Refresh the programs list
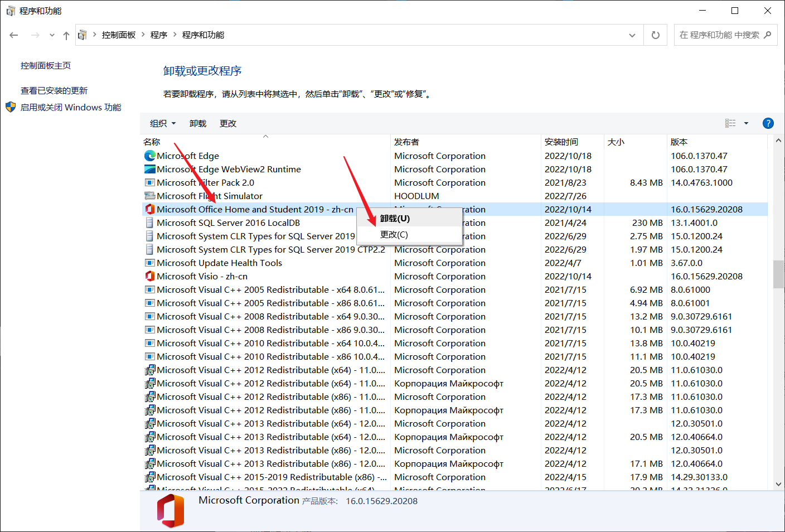The width and height of the screenshot is (785, 532). (x=656, y=35)
